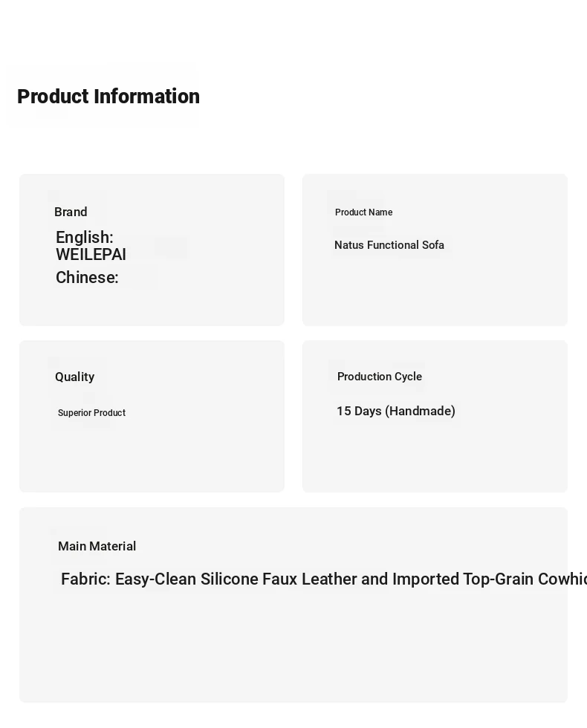Click the word WEILEPAI
The image size is (587, 728).
(91, 254)
